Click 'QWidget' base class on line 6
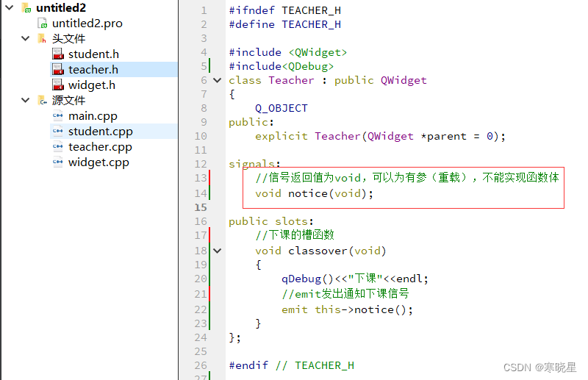Viewport: 588px width, 380px height. point(404,80)
